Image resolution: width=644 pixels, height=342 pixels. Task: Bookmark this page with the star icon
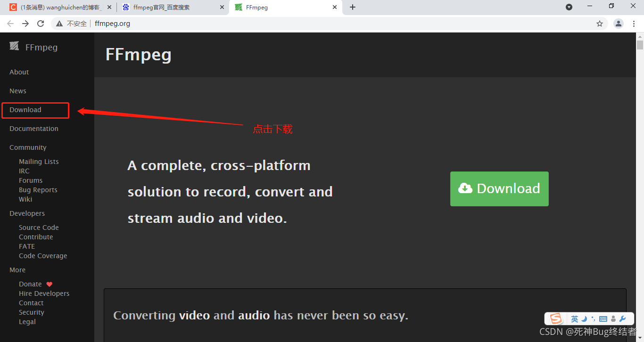[600, 24]
